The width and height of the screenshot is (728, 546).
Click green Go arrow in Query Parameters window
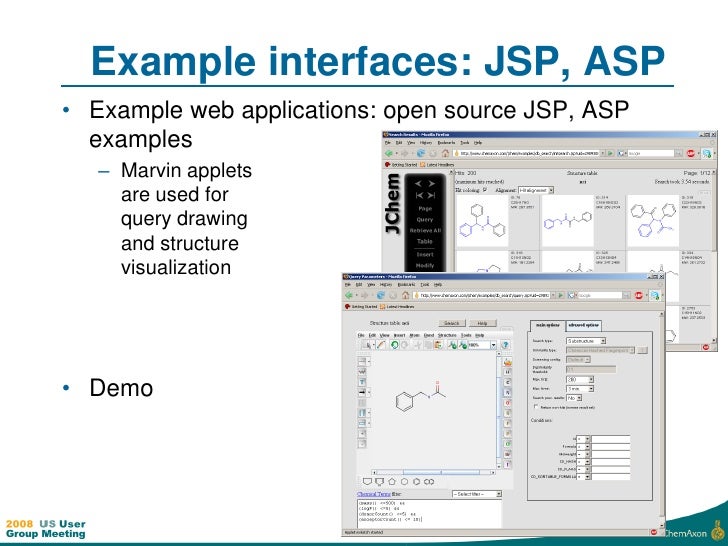click(561, 295)
